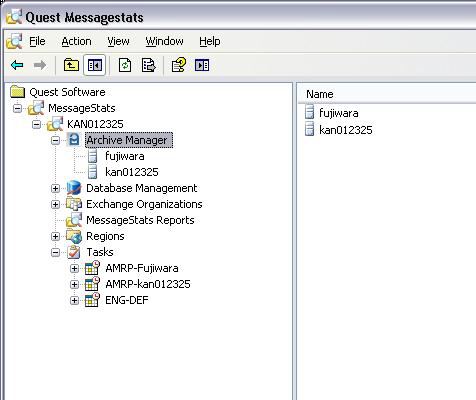Toggle the Show/Hide Action Pane icon

pos(202,65)
